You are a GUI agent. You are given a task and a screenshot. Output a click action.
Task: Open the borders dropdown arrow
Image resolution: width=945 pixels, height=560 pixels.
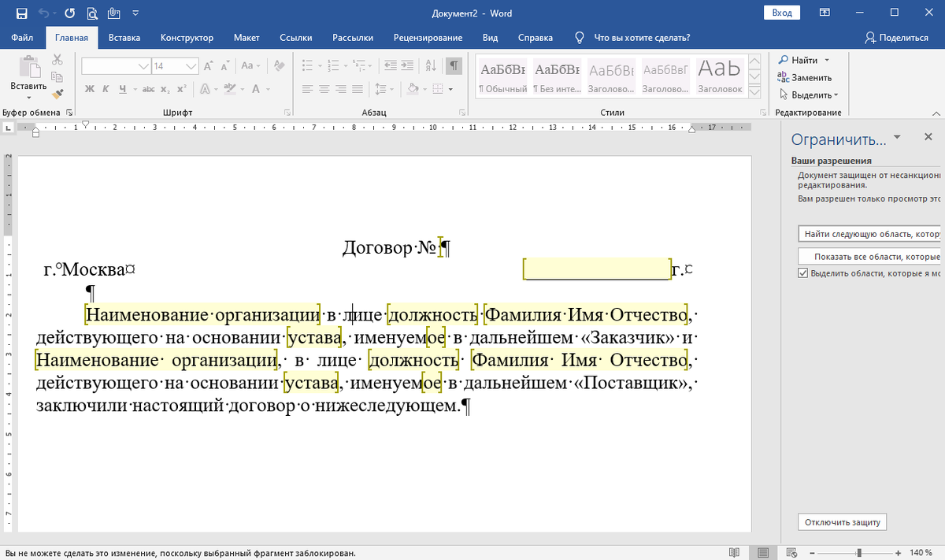[x=450, y=89]
